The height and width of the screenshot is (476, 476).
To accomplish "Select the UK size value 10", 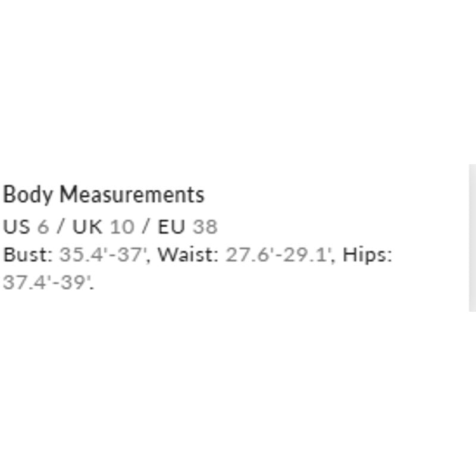I will 122,227.
